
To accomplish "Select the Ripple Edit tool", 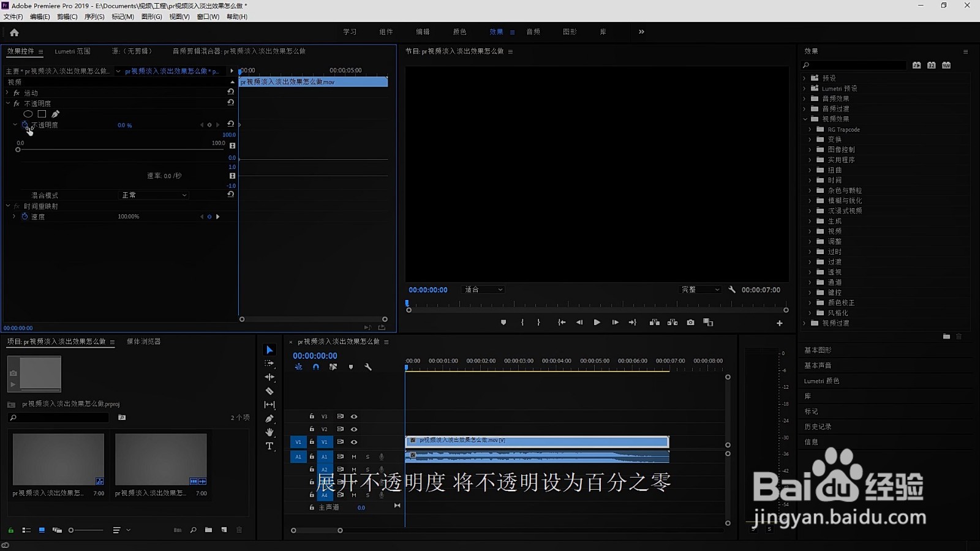I will coord(269,377).
